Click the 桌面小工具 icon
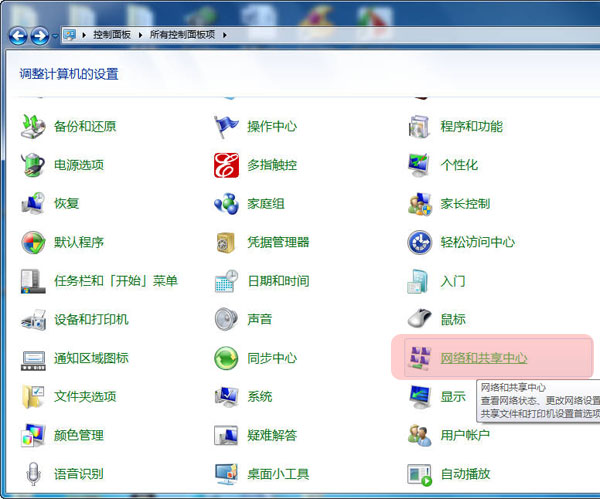The width and height of the screenshot is (600, 499). click(227, 474)
